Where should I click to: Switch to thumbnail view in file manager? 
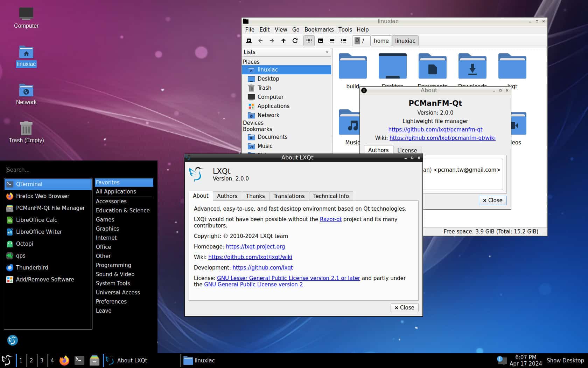pyautogui.click(x=321, y=41)
